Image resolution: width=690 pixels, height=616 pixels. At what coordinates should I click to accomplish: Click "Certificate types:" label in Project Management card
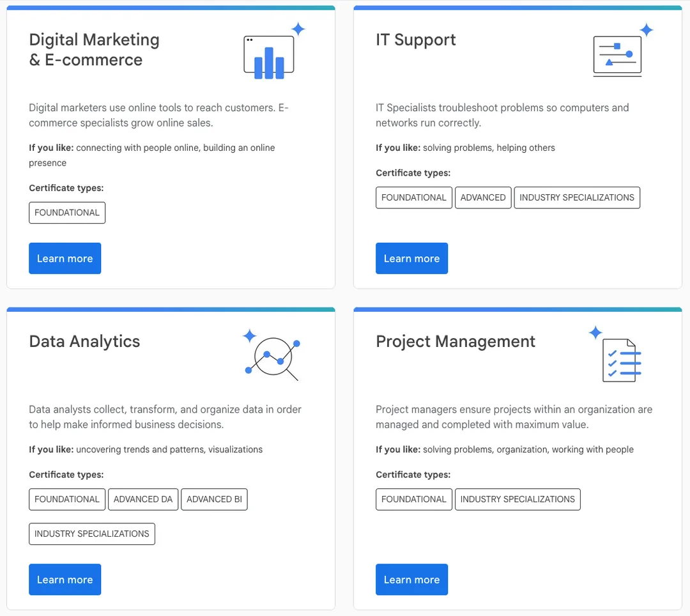coord(413,475)
